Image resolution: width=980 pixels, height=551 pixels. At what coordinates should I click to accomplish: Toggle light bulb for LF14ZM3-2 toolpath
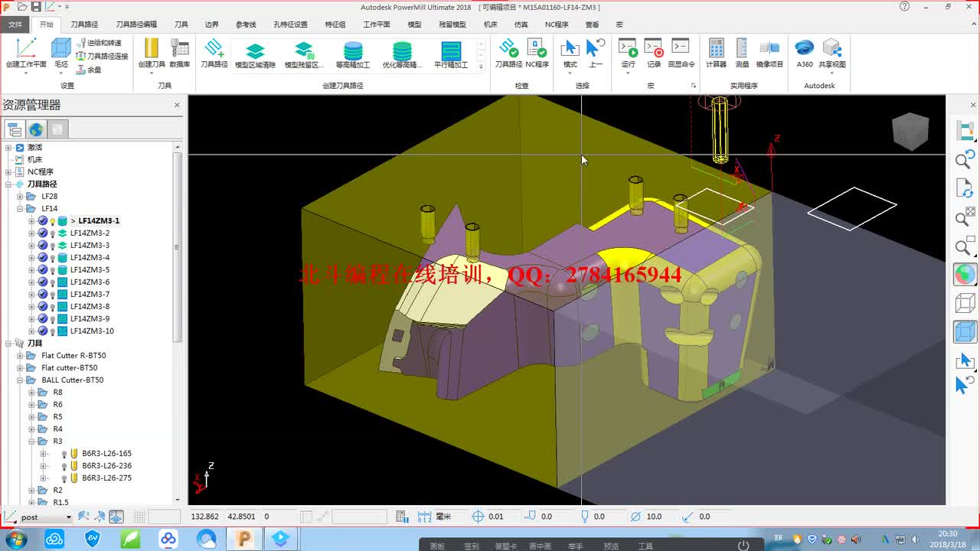click(53, 233)
